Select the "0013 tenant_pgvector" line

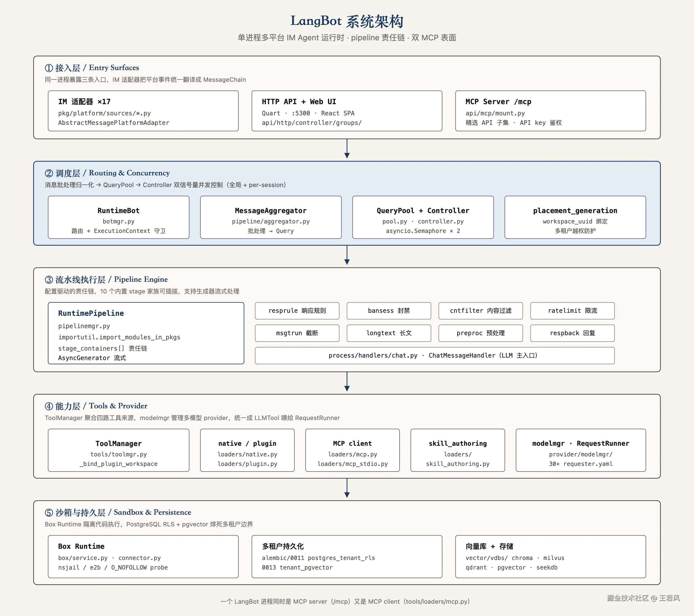pyautogui.click(x=297, y=567)
